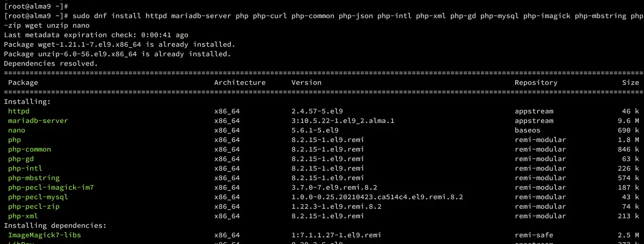Select the mariadb-server package text

tap(38, 121)
